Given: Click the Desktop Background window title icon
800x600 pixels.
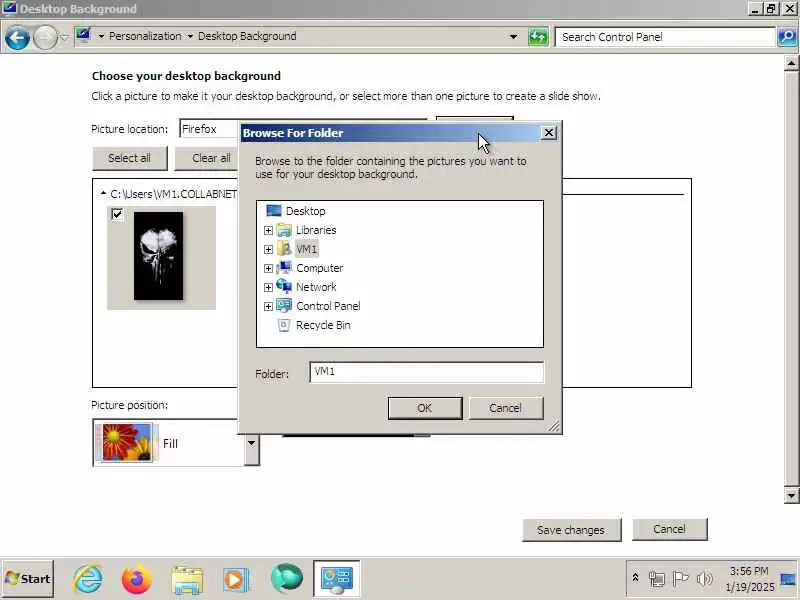Looking at the screenshot, I should 9,8.
